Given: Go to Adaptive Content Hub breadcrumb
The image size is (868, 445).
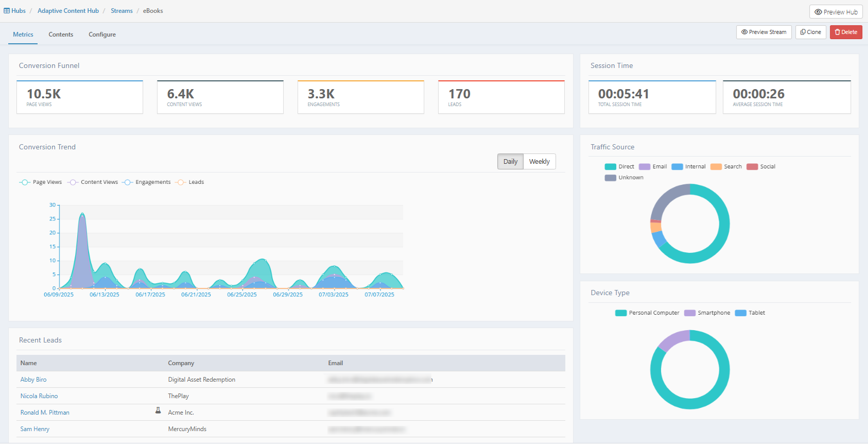Looking at the screenshot, I should click(68, 11).
